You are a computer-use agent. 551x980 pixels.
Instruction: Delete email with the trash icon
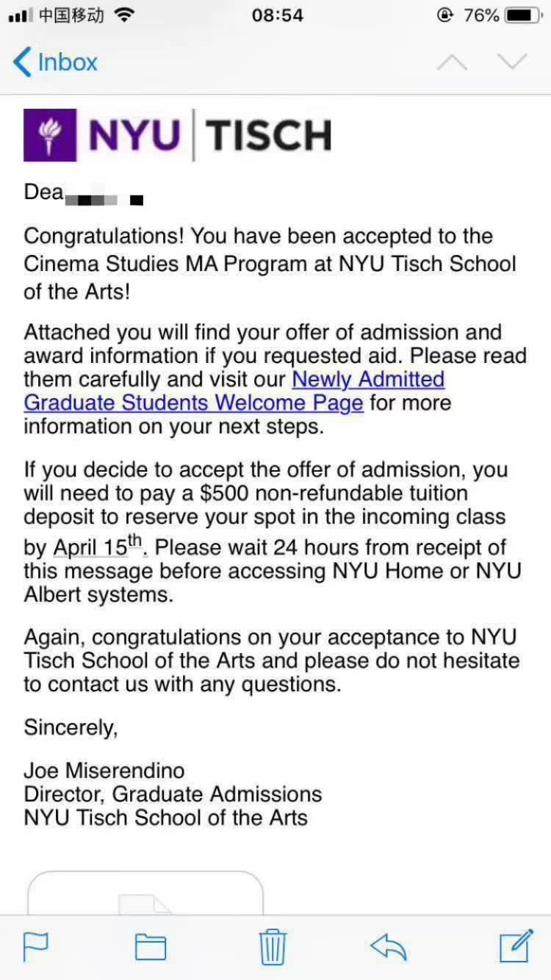[273, 946]
